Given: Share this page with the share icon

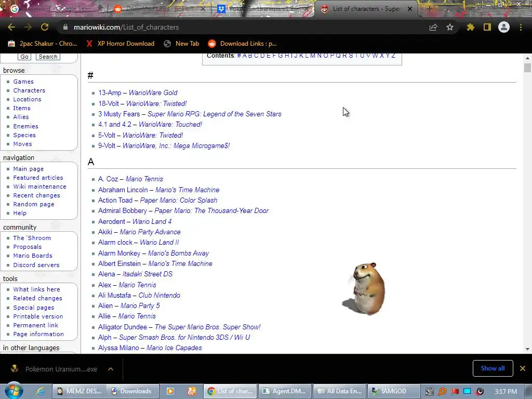Looking at the screenshot, I should pos(433,28).
